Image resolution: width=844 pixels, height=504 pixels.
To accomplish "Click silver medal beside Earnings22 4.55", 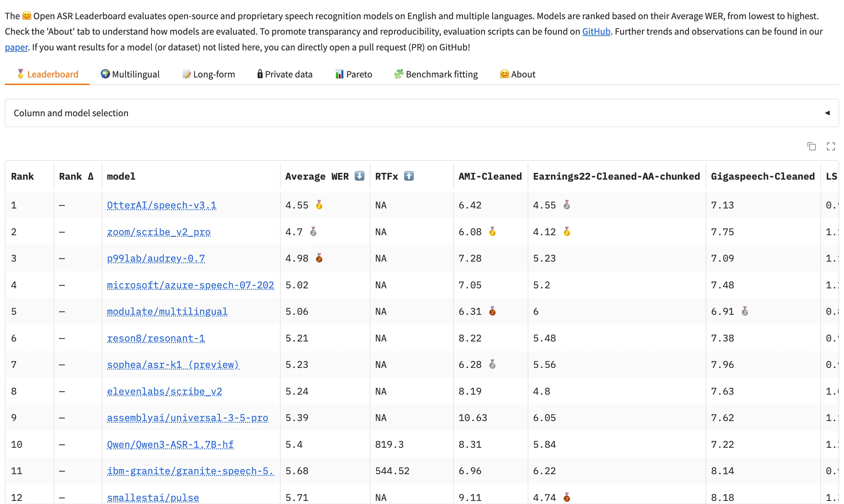I will 567,205.
